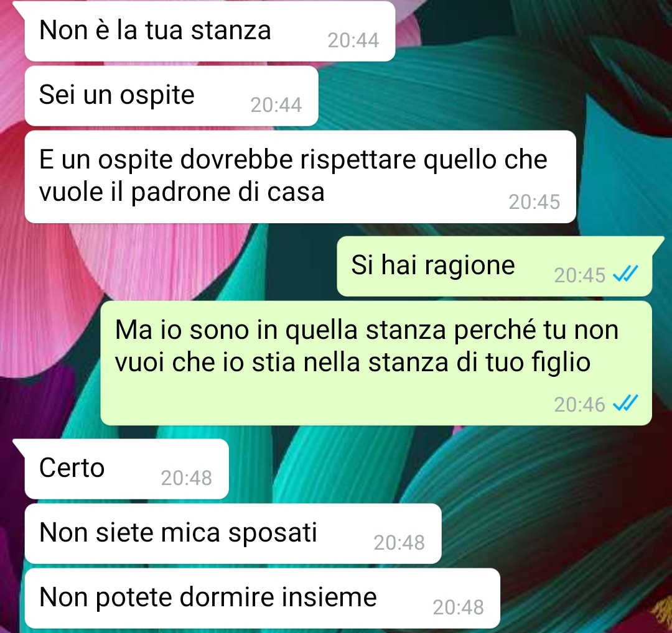Click the 20:45 timestamp on "Si hai ragione"
The width and height of the screenshot is (672, 633).
579,275
